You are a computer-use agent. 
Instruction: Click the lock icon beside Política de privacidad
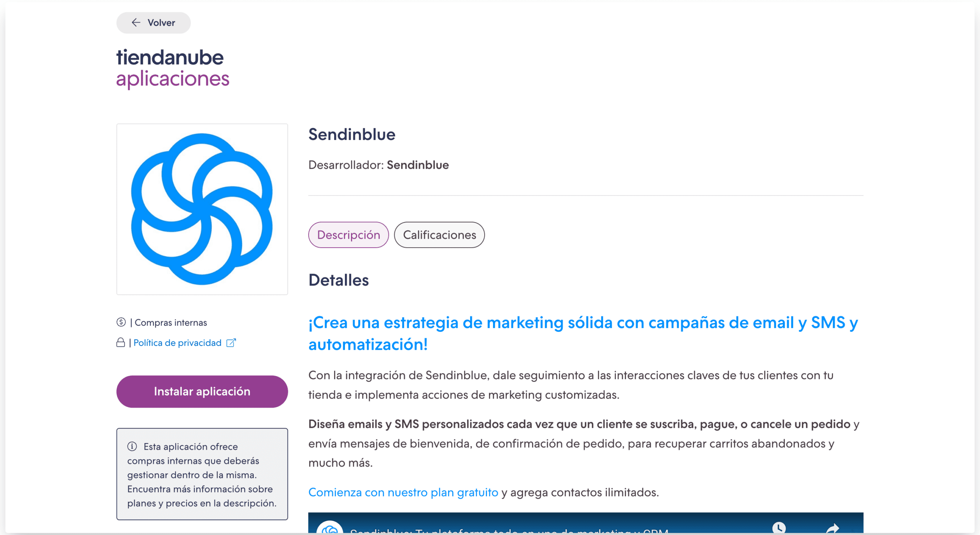pyautogui.click(x=121, y=343)
